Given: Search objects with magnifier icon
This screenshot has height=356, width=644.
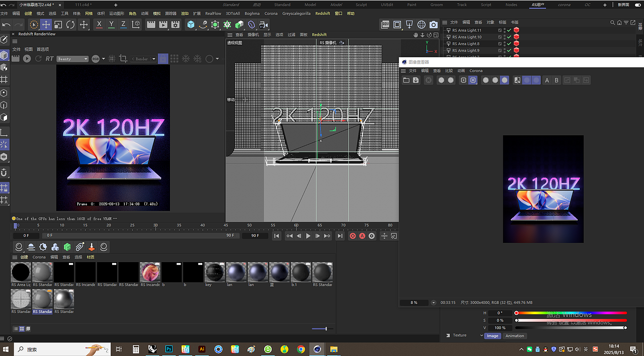Looking at the screenshot, I should click(612, 23).
